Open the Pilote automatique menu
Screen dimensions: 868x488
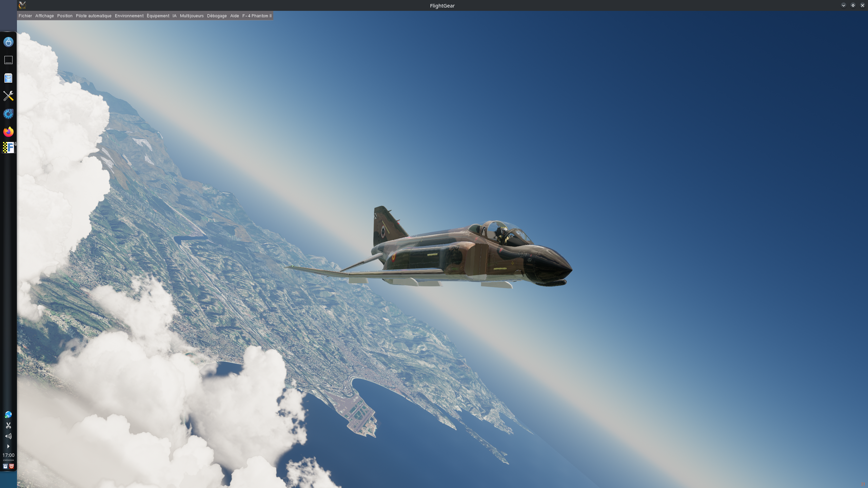pyautogui.click(x=94, y=16)
